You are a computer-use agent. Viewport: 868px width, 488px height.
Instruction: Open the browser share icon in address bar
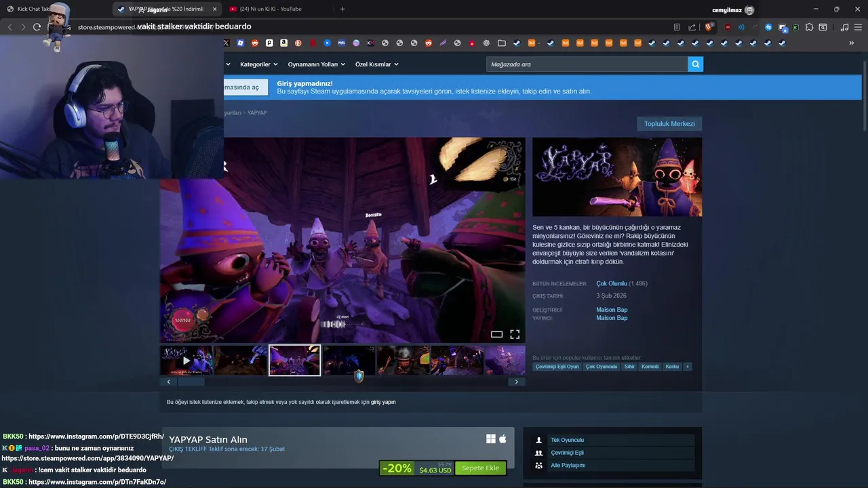pos(692,27)
